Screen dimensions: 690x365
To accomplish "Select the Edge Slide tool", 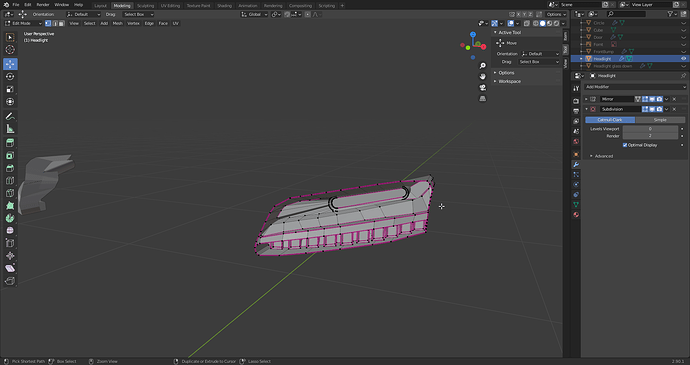I will [x=10, y=243].
